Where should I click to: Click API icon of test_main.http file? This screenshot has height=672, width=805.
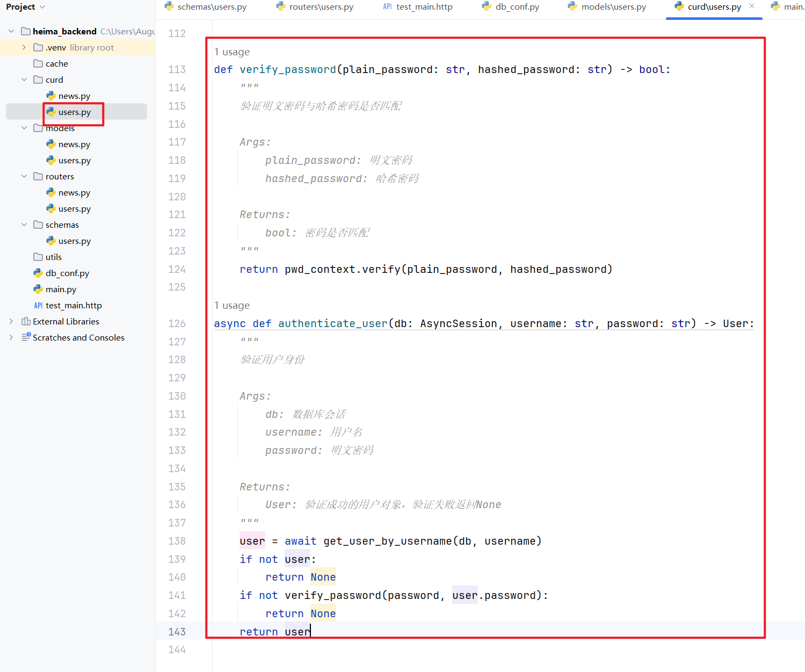point(38,305)
